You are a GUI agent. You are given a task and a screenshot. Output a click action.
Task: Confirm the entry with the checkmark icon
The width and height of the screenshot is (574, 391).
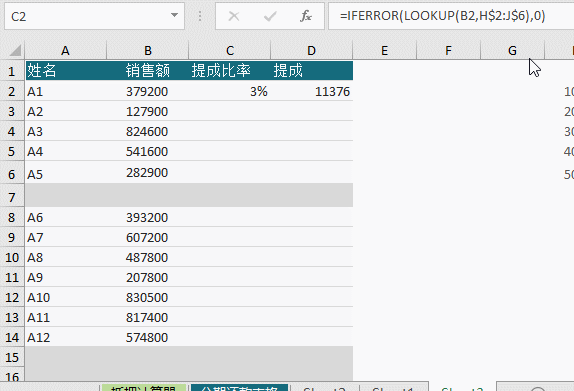[270, 16]
